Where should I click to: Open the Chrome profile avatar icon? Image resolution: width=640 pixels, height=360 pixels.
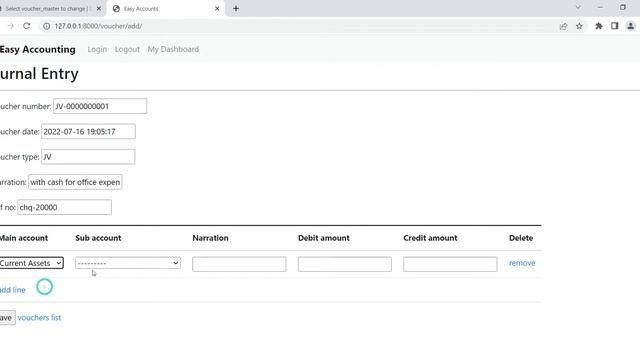630,26
